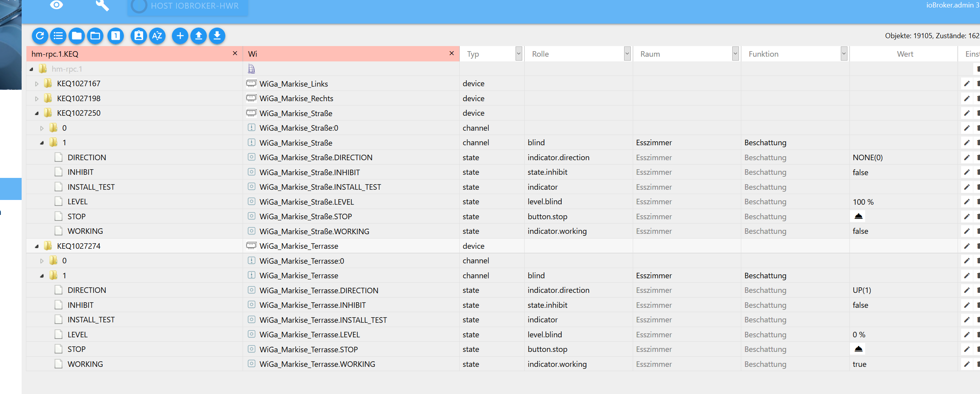Collapse the KEQ1027274 device node

(x=37, y=246)
